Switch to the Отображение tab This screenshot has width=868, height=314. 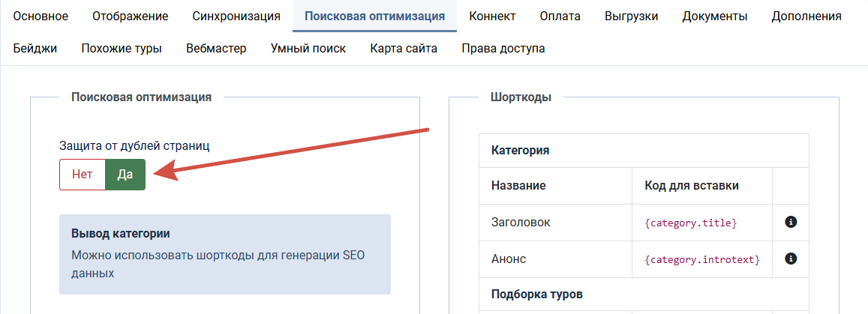[130, 16]
